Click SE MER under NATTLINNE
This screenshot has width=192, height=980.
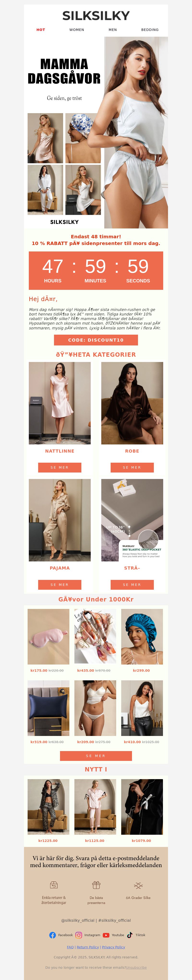[60, 467]
